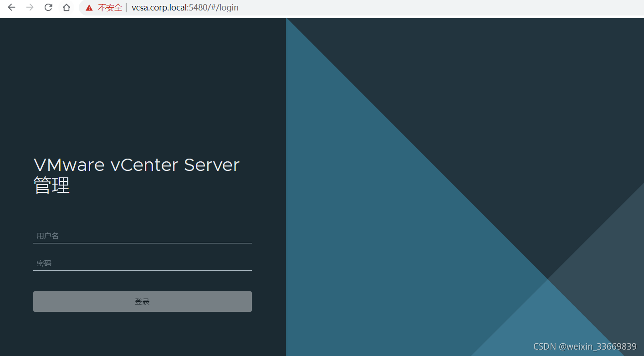This screenshot has width=644, height=356.
Task: Open the browser home page icon
Action: pos(66,7)
